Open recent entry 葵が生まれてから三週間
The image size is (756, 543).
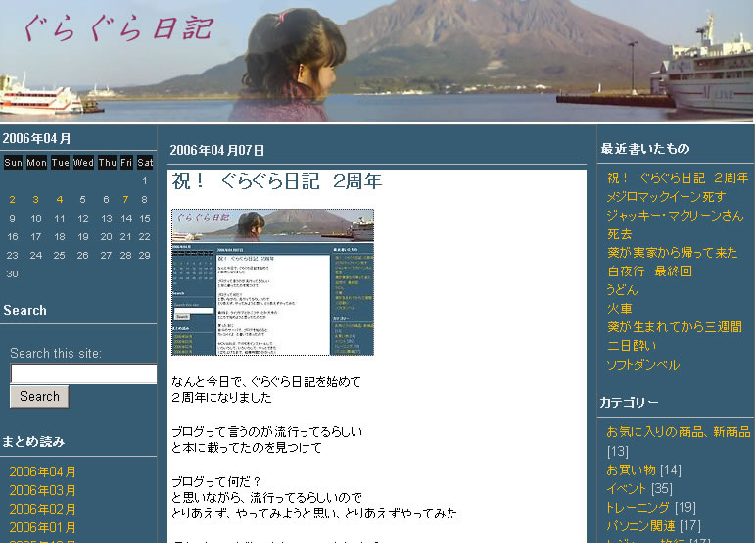pos(674,327)
